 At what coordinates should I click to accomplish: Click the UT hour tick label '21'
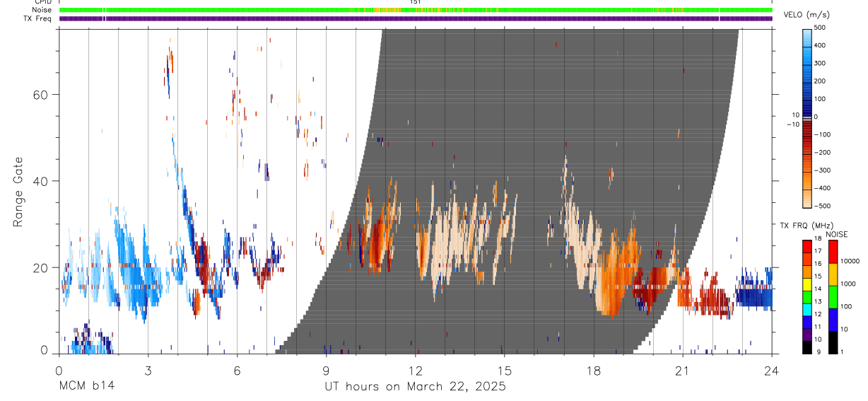tap(682, 370)
